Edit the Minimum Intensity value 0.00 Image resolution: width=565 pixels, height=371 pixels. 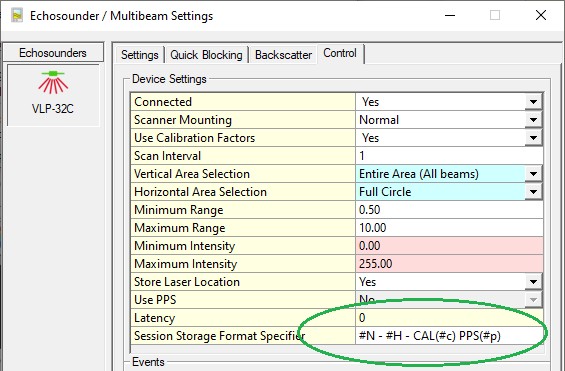point(449,246)
